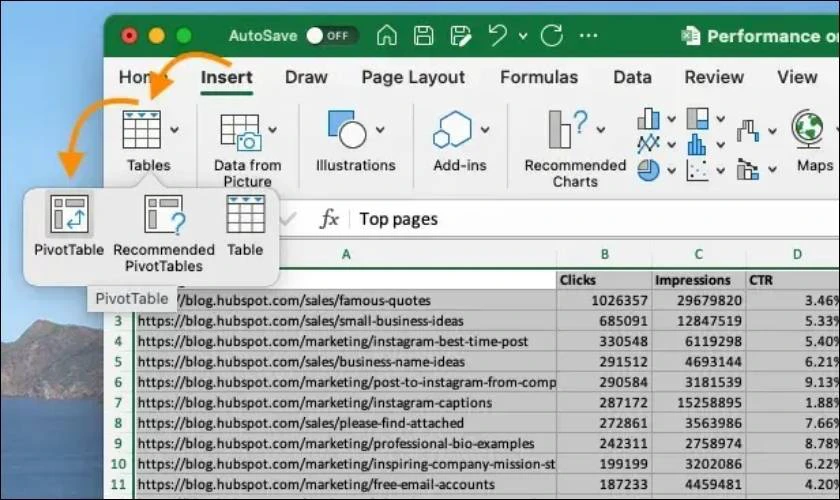Select the cell with value 12847519
This screenshot has height=500, width=840.
(699, 321)
